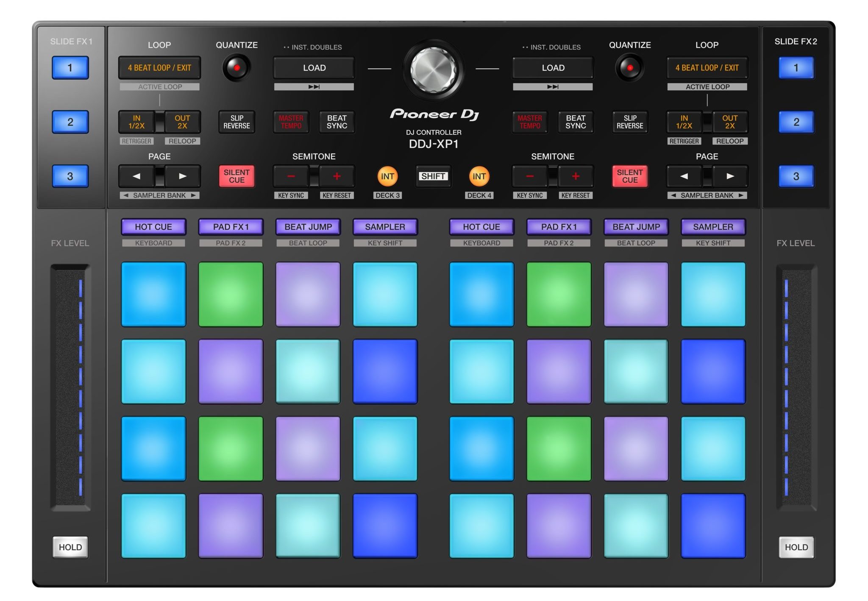The width and height of the screenshot is (868, 601).
Task: Click left deck loop IN 1/2X
Action: point(136,122)
